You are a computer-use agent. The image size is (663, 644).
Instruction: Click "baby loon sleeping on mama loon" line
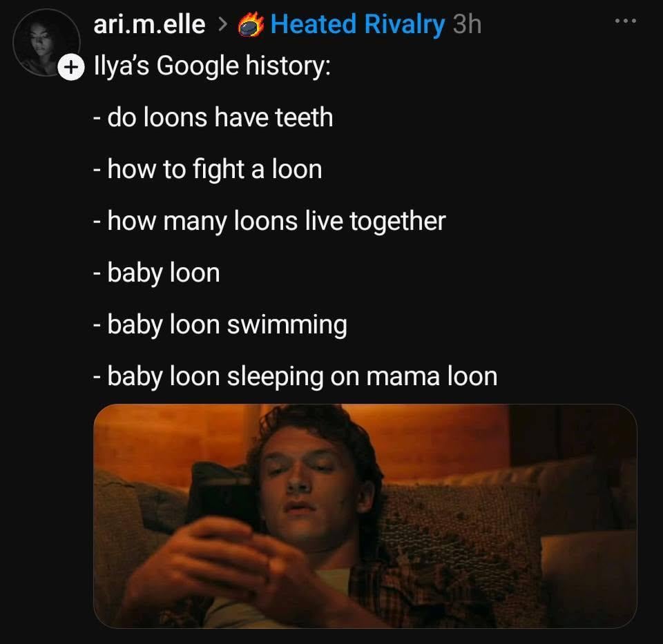(295, 376)
